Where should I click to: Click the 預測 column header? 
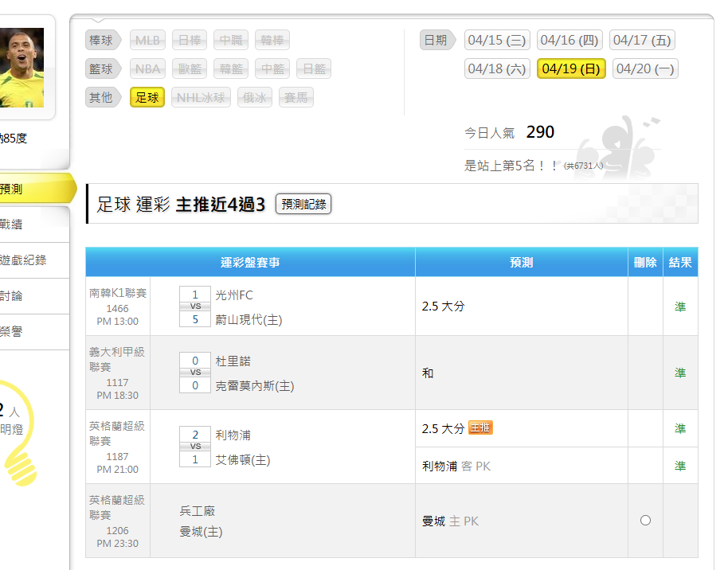pyautogui.click(x=522, y=262)
